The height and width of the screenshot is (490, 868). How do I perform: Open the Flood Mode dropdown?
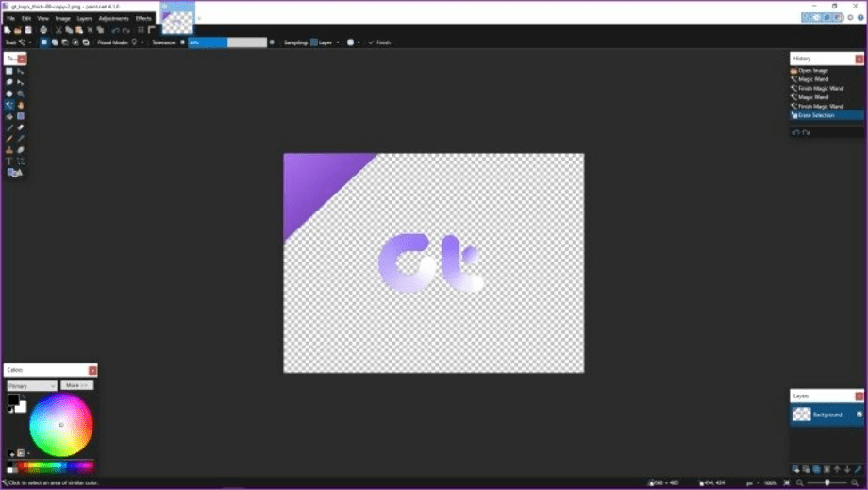(137, 42)
